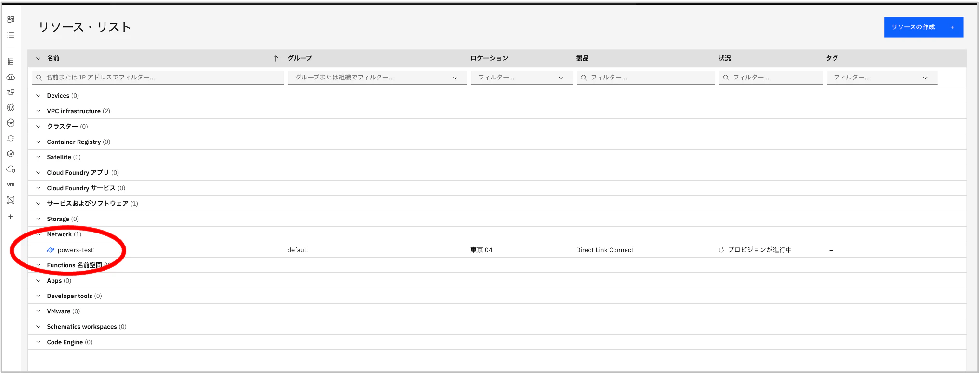Click search icon in name filter

pos(39,78)
